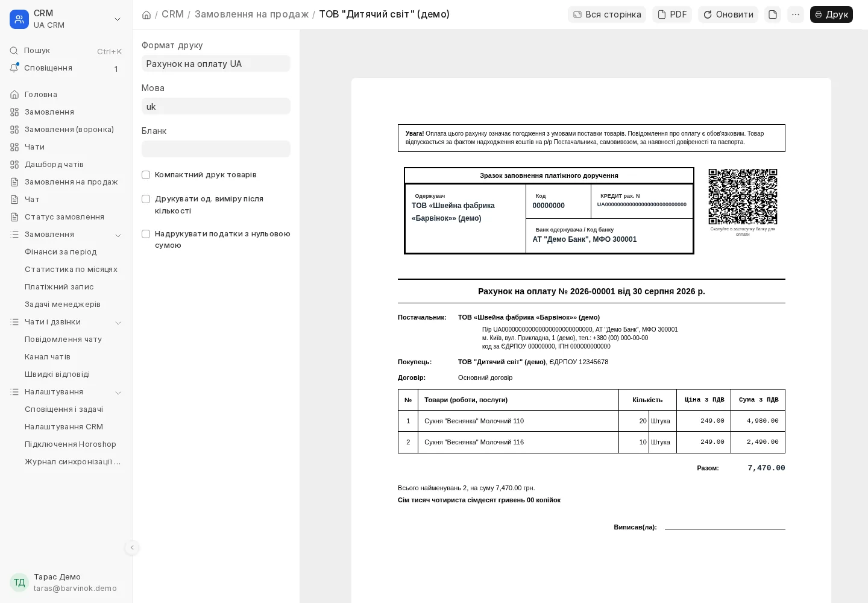Open Підключення Horoshop in the sidebar
This screenshot has height=603, width=868.
[71, 444]
